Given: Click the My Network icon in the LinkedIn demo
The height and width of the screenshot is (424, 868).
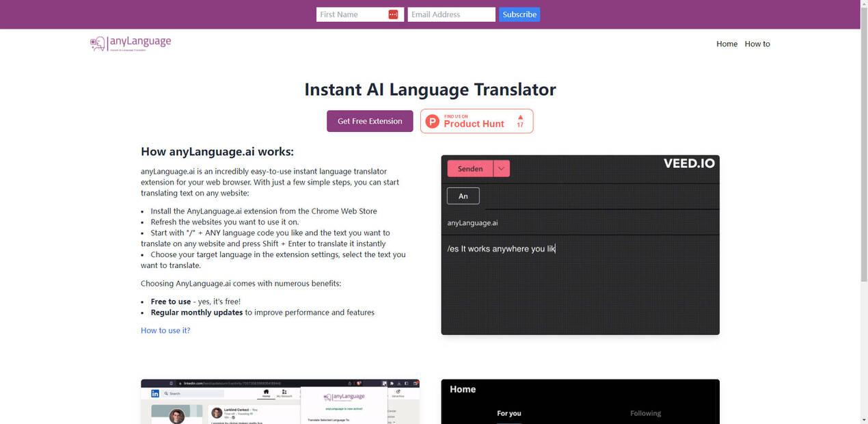Looking at the screenshot, I should [x=284, y=392].
